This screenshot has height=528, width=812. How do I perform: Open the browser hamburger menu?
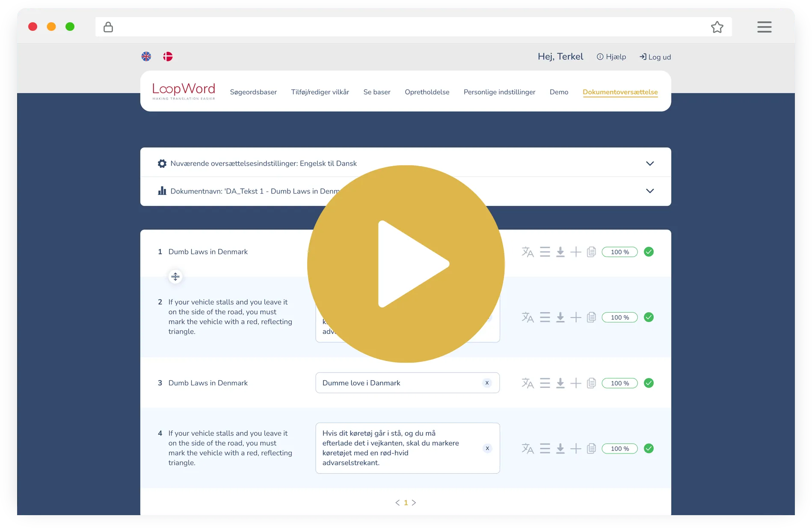click(x=764, y=27)
